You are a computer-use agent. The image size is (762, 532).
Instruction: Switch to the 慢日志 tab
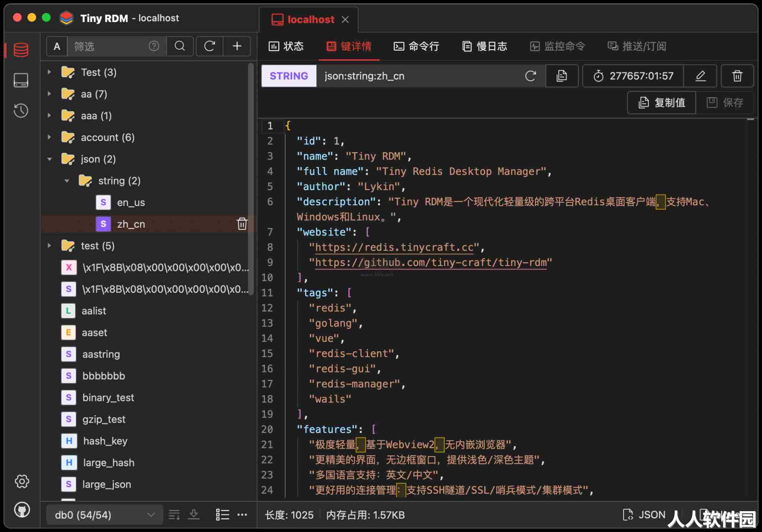tap(484, 46)
